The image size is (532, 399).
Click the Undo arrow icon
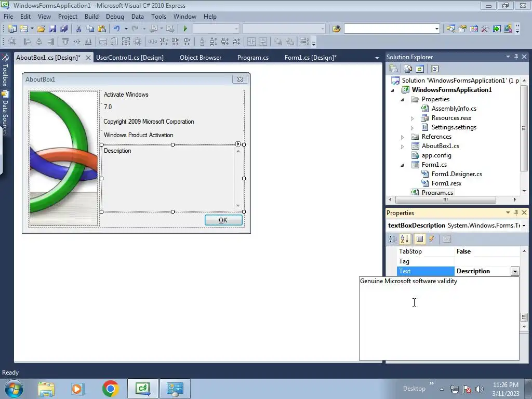click(x=117, y=29)
